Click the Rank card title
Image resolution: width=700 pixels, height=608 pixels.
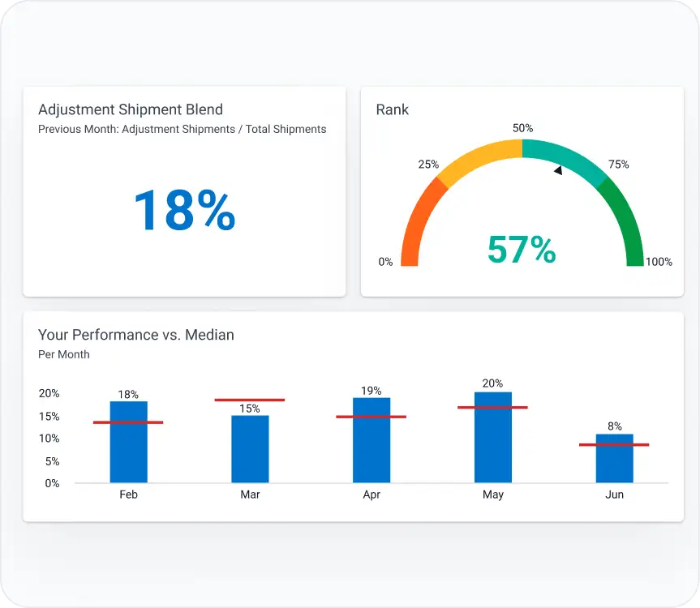click(x=393, y=109)
